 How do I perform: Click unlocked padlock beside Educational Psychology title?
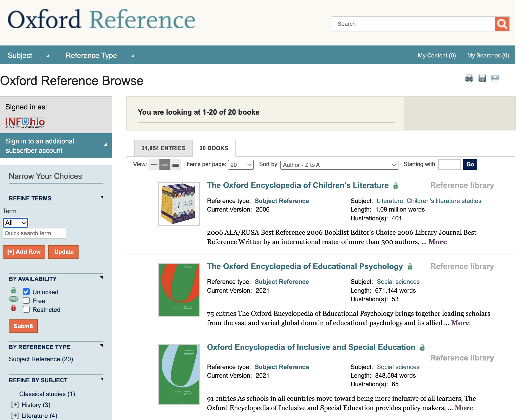point(410,266)
